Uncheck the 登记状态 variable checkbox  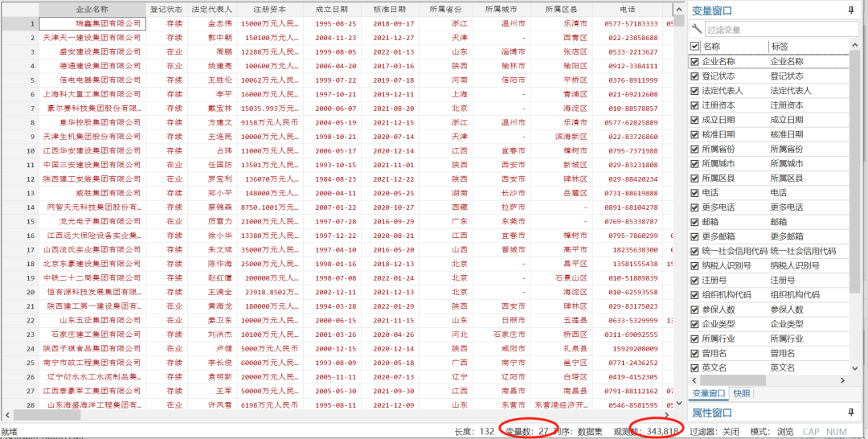pyautogui.click(x=694, y=76)
